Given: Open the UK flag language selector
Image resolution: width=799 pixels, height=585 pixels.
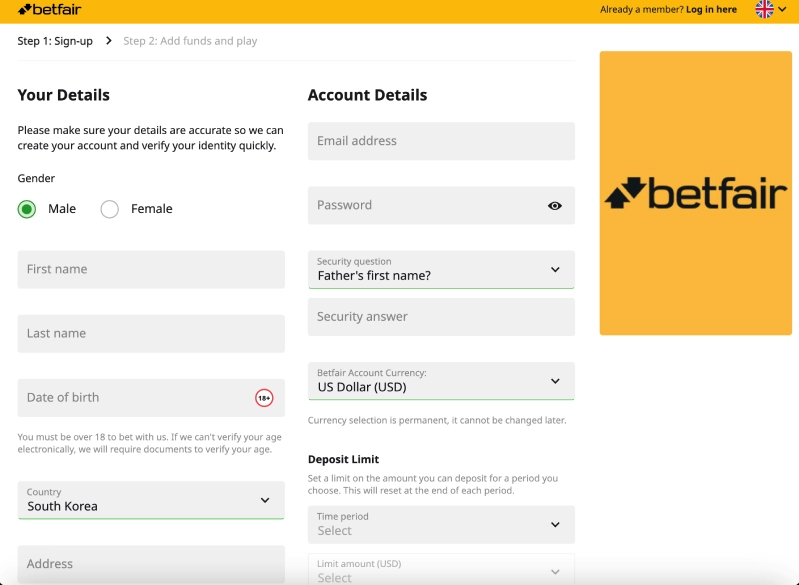Looking at the screenshot, I should pyautogui.click(x=770, y=9).
